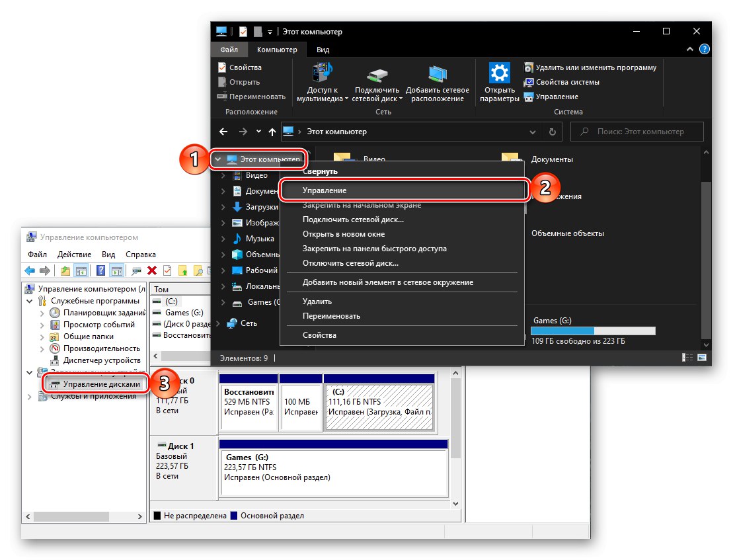Switch to the 'Компьютер' ribbon tab

click(x=277, y=49)
